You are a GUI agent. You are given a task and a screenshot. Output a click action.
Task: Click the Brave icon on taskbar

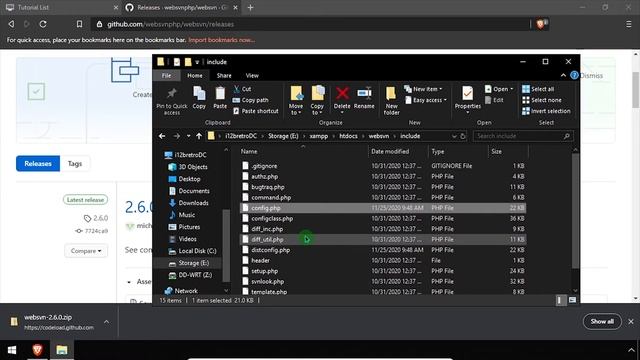tap(37, 350)
